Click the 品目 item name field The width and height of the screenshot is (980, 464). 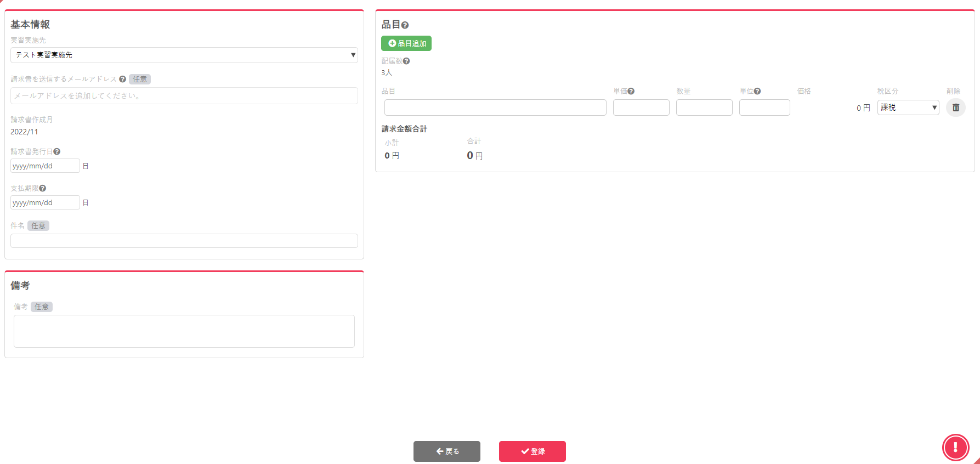(x=495, y=107)
